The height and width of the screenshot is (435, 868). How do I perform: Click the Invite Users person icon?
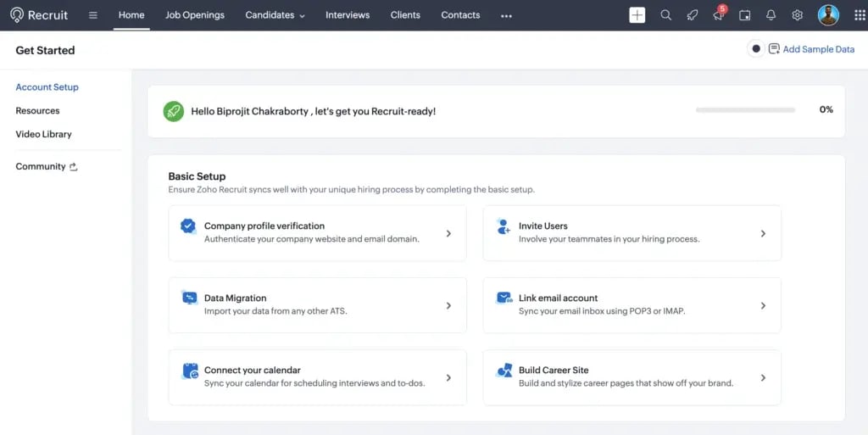pyautogui.click(x=504, y=226)
